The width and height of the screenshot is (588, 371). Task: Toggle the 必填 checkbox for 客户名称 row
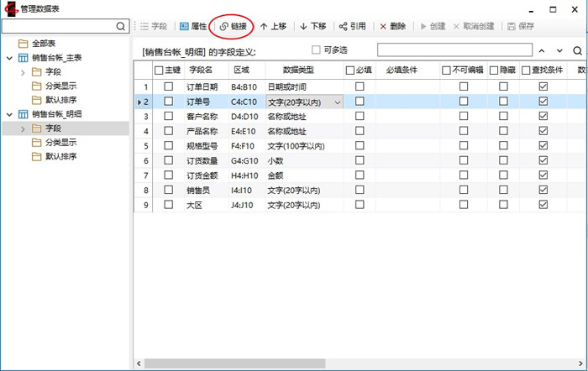tap(360, 117)
